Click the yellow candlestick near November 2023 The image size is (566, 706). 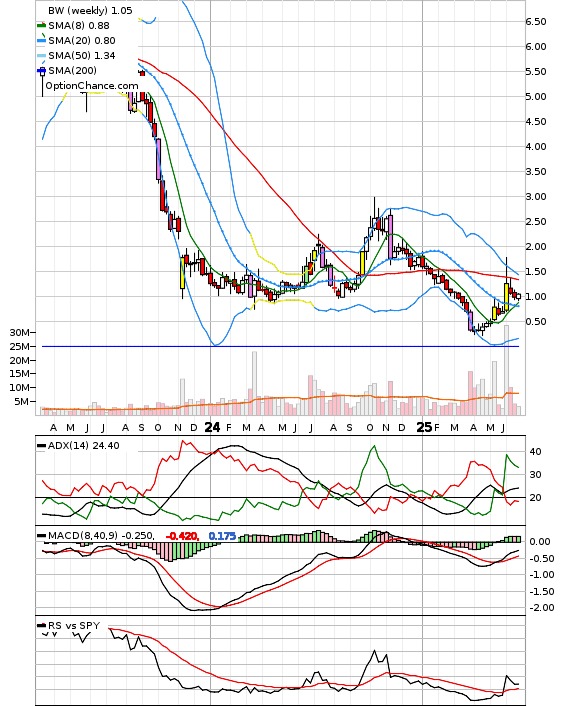click(182, 273)
